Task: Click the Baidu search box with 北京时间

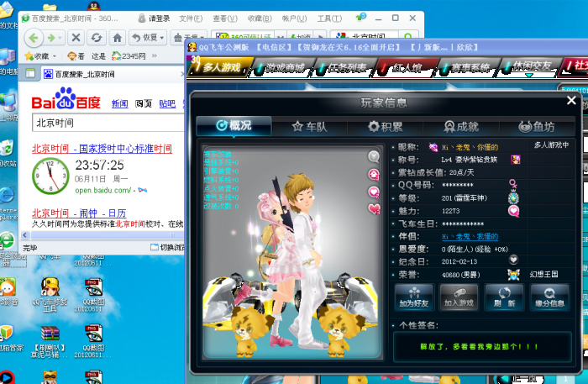Action: [x=108, y=123]
